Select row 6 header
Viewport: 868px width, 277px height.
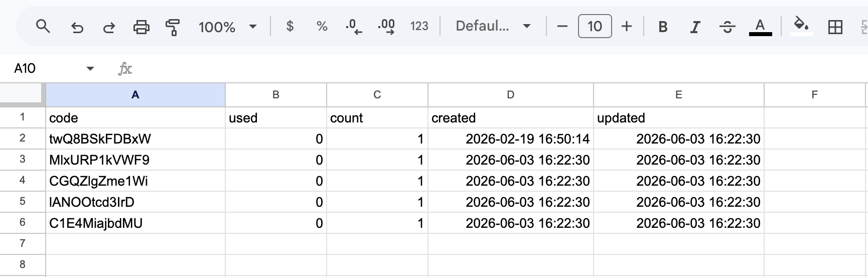point(23,223)
